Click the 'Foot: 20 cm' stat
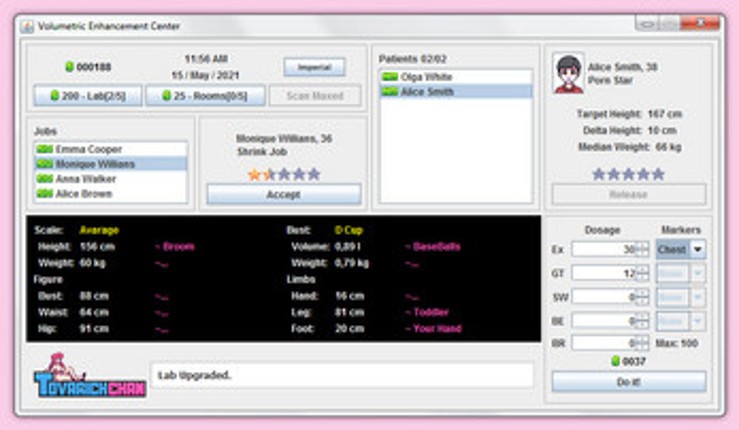Viewport: 739px width, 430px height. point(328,329)
